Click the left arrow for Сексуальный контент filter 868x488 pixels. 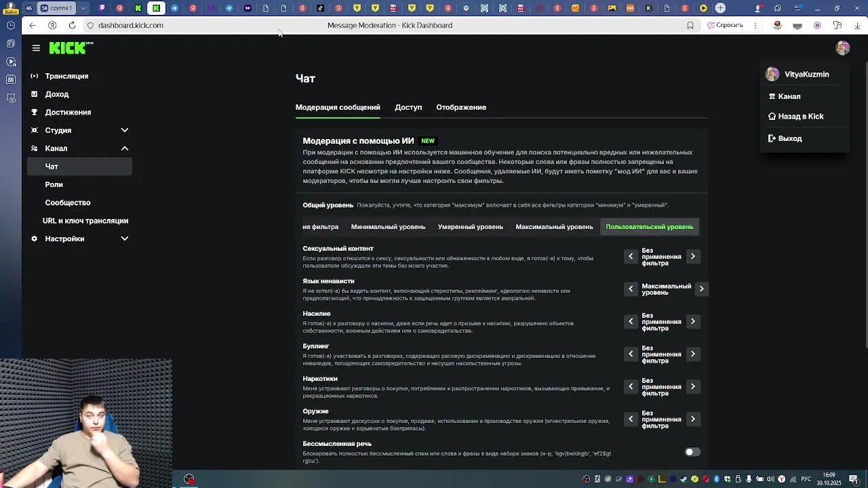click(x=631, y=256)
